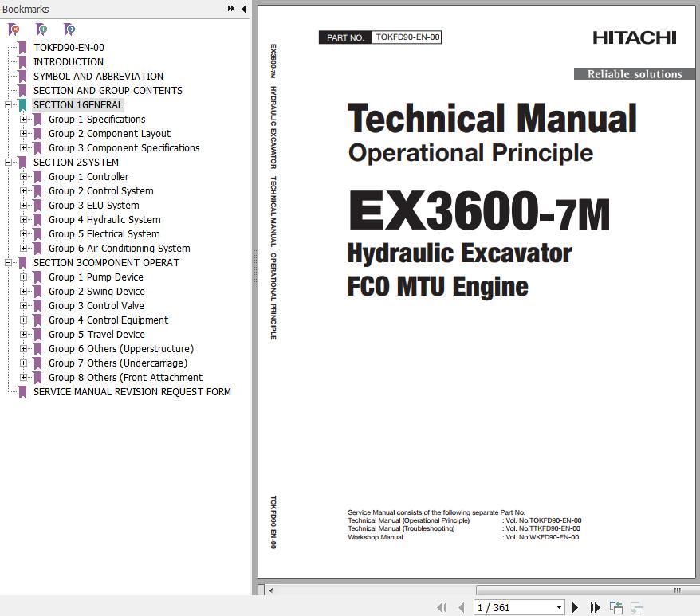The width and height of the screenshot is (700, 616).
Task: Jump to Group 5 Travel Device bookmark
Action: [x=96, y=335]
